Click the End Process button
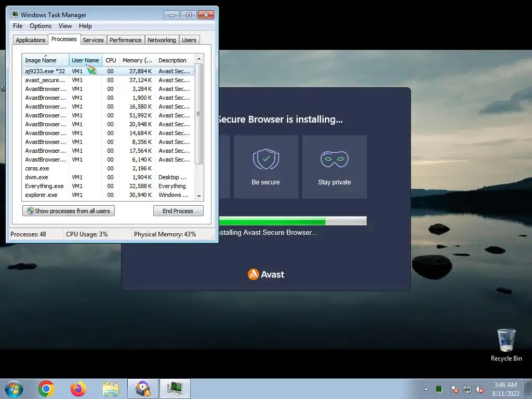Image resolution: width=532 pixels, height=399 pixels. (x=178, y=211)
